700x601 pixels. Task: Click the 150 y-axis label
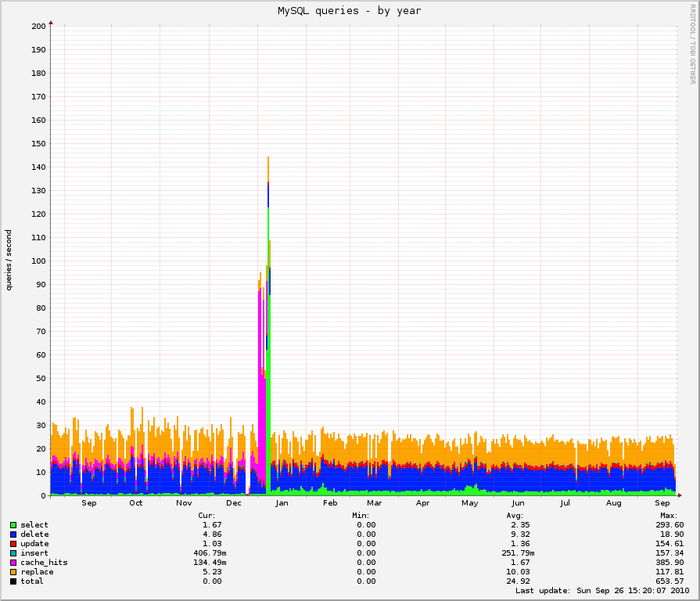(x=38, y=144)
